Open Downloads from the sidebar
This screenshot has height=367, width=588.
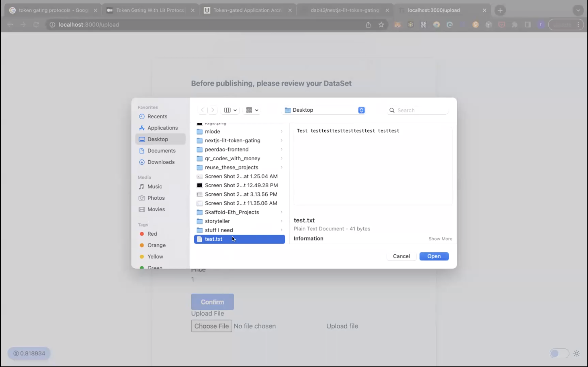161,162
